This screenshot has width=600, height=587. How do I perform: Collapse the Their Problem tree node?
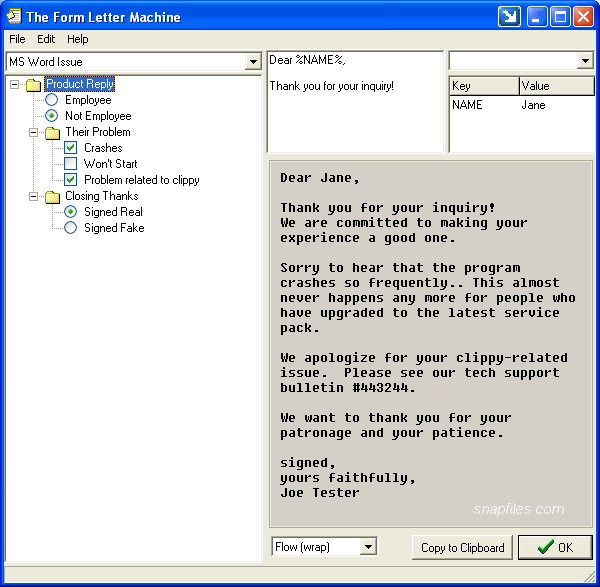[x=34, y=132]
